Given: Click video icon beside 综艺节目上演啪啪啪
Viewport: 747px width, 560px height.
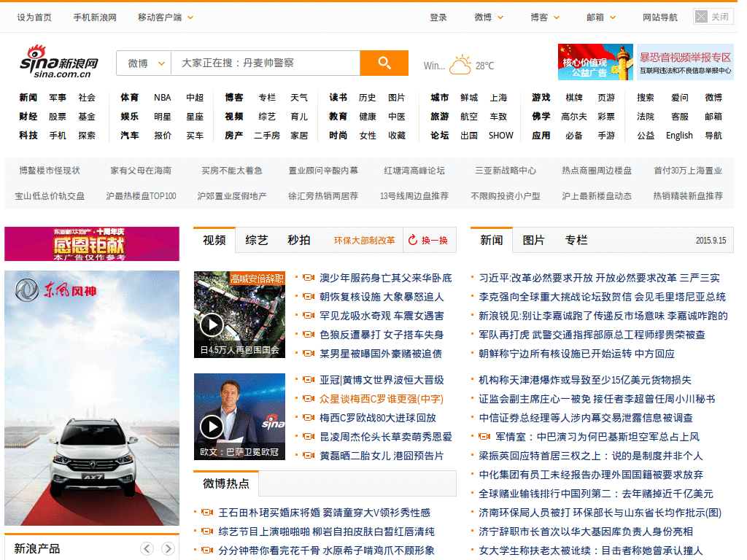Looking at the screenshot, I should [x=207, y=531].
